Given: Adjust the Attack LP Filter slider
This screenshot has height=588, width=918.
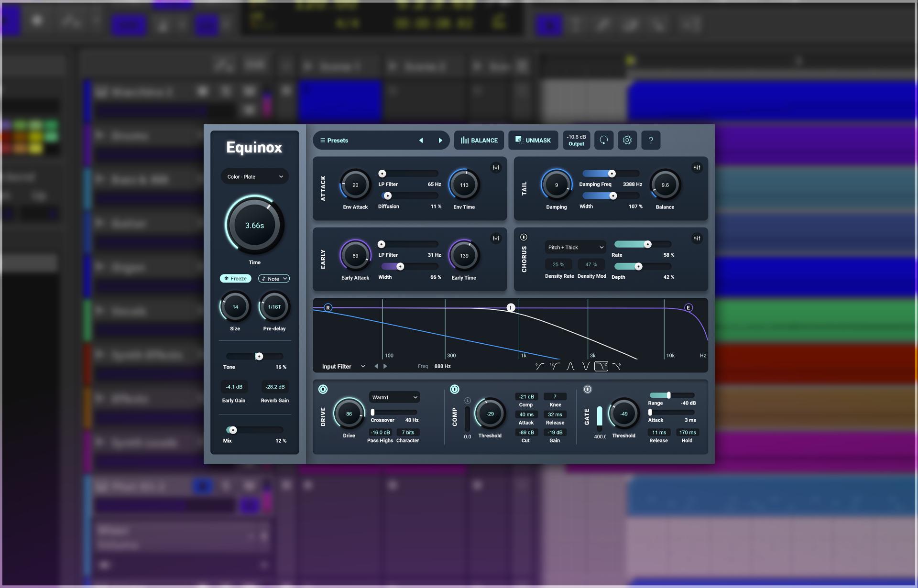Looking at the screenshot, I should [408, 174].
